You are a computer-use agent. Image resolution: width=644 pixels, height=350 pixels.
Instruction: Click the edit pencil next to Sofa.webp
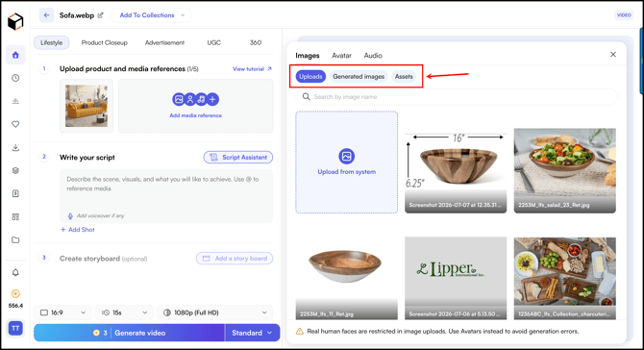click(101, 15)
